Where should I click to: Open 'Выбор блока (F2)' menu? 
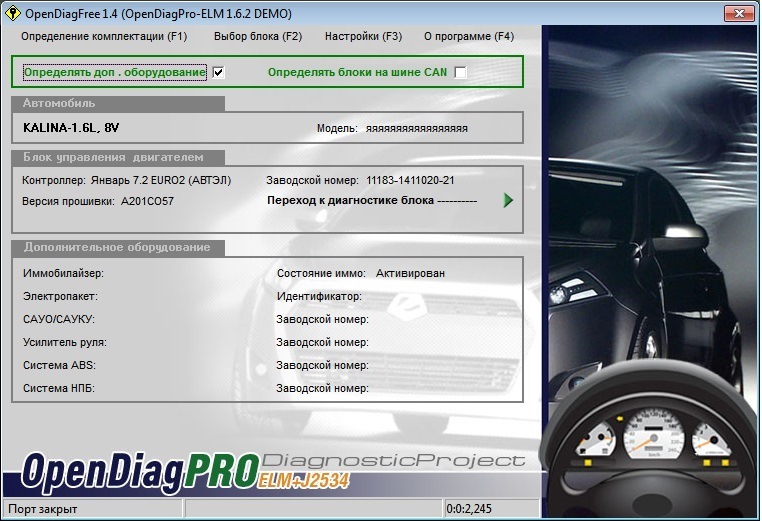tap(258, 36)
